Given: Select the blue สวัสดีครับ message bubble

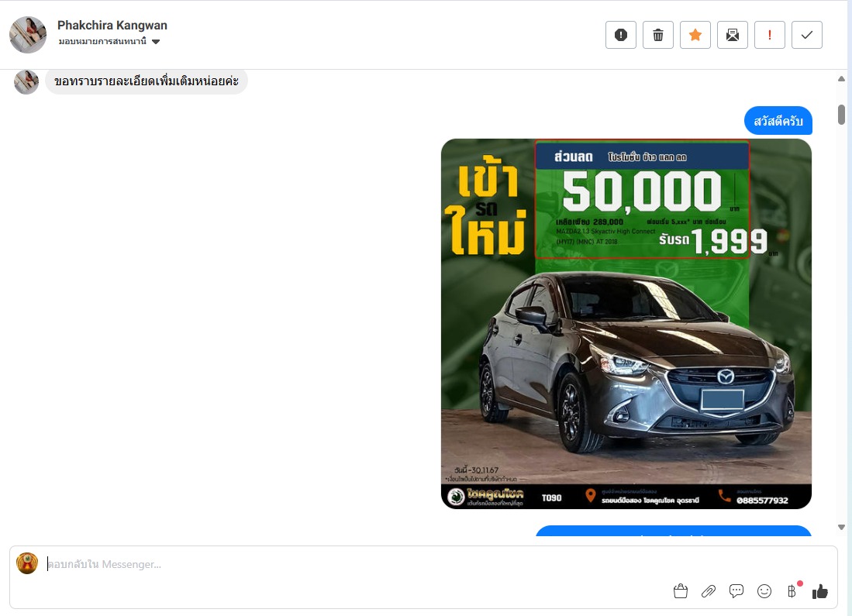Looking at the screenshot, I should pyautogui.click(x=778, y=121).
